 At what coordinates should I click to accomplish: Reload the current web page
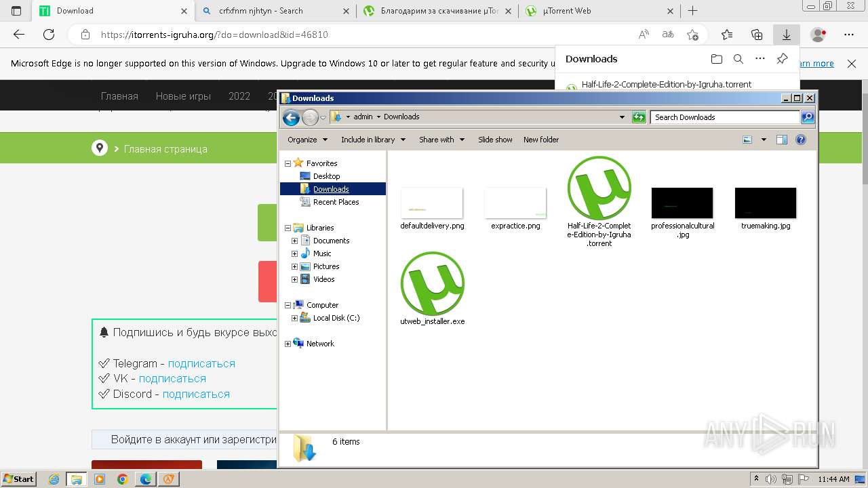49,35
